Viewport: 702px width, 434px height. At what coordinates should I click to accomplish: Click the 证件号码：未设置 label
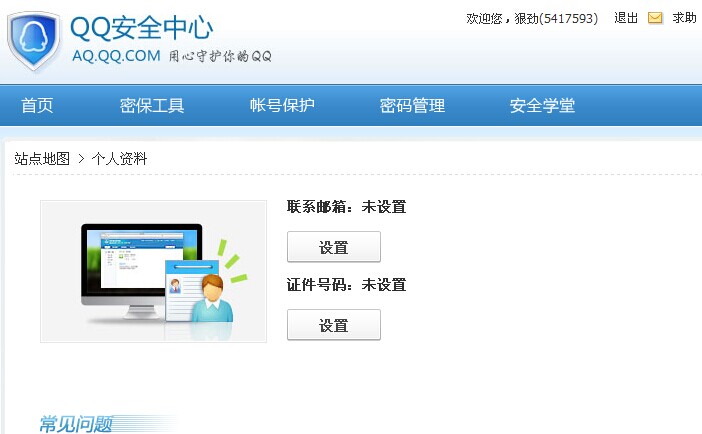[x=347, y=285]
